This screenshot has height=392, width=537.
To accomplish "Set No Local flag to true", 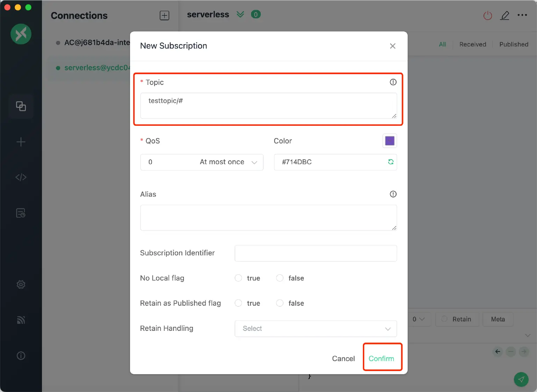I will (x=238, y=278).
